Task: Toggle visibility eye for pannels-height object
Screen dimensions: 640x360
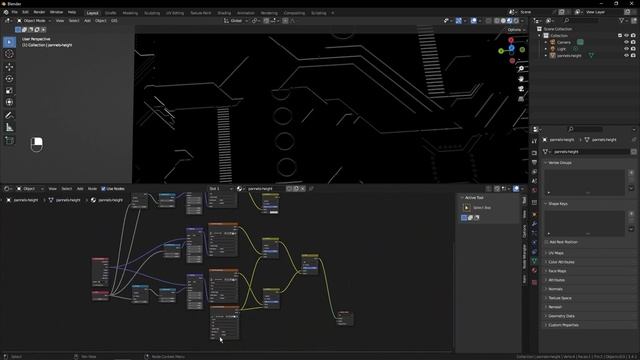Action: coord(626,55)
